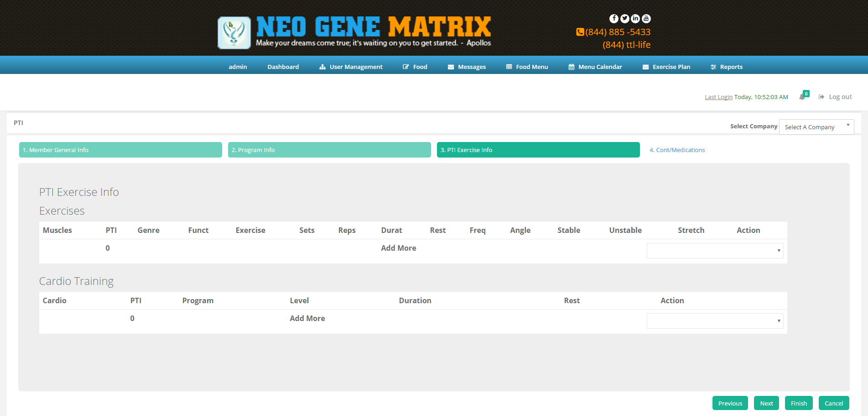This screenshot has height=416, width=868.
Task: Click the PTI breadcrumb label
Action: 18,123
